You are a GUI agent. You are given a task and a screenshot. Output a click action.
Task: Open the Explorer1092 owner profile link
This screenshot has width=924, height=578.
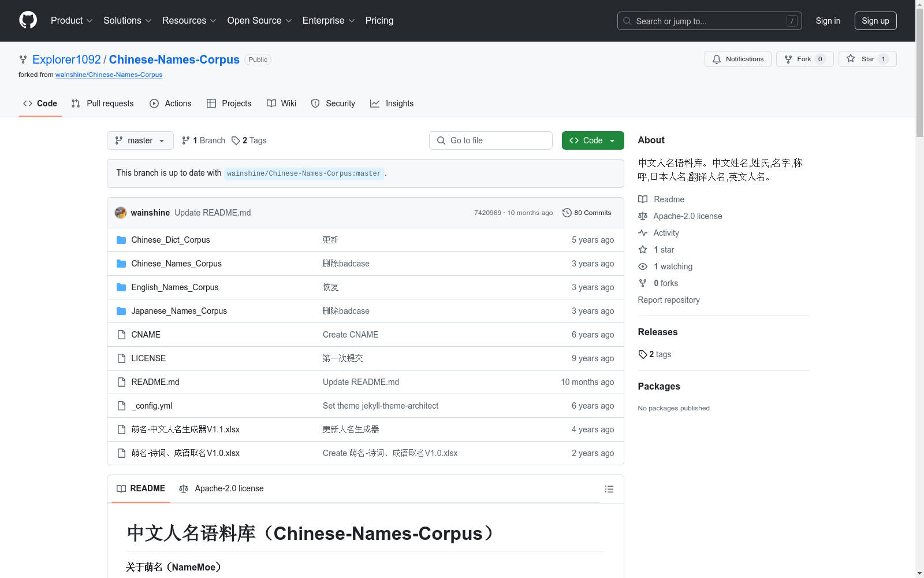[66, 60]
